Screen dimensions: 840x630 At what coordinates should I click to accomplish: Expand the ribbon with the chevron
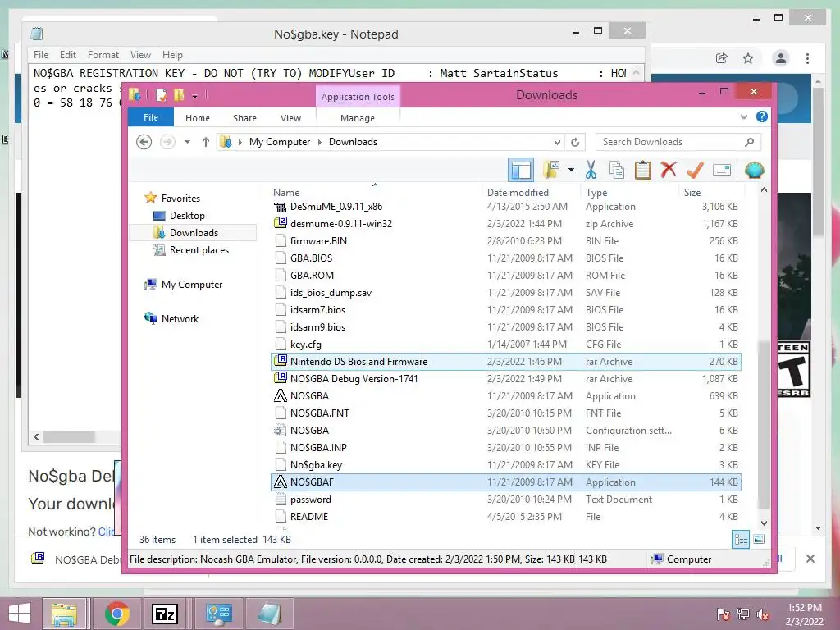(743, 116)
